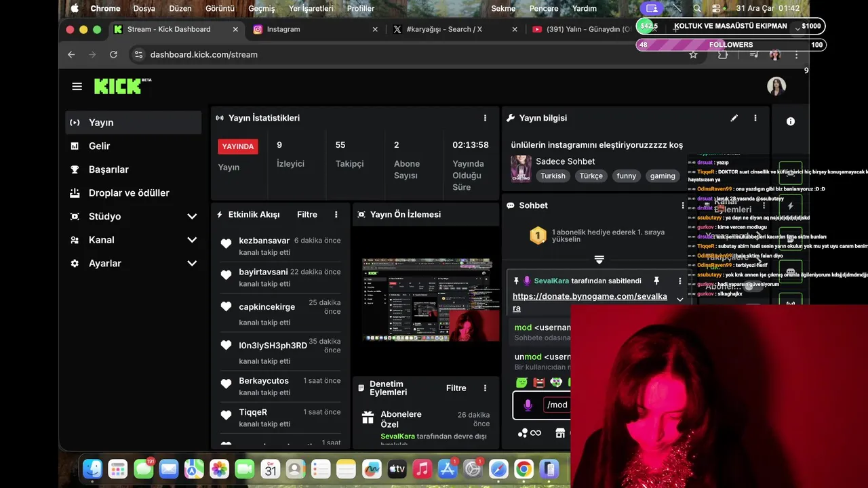This screenshot has width=868, height=488.
Task: Open Spotlight search in macOS menu bar
Action: [697, 8]
